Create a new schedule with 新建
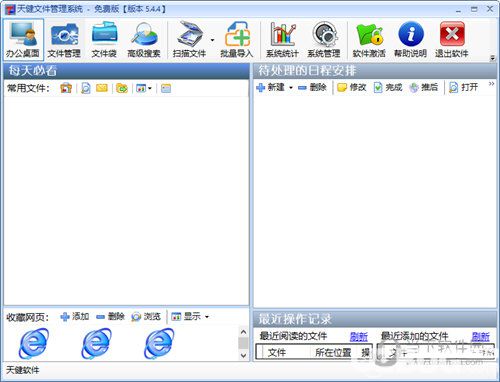Image resolution: width=500 pixels, height=382 pixels. pyautogui.click(x=270, y=87)
